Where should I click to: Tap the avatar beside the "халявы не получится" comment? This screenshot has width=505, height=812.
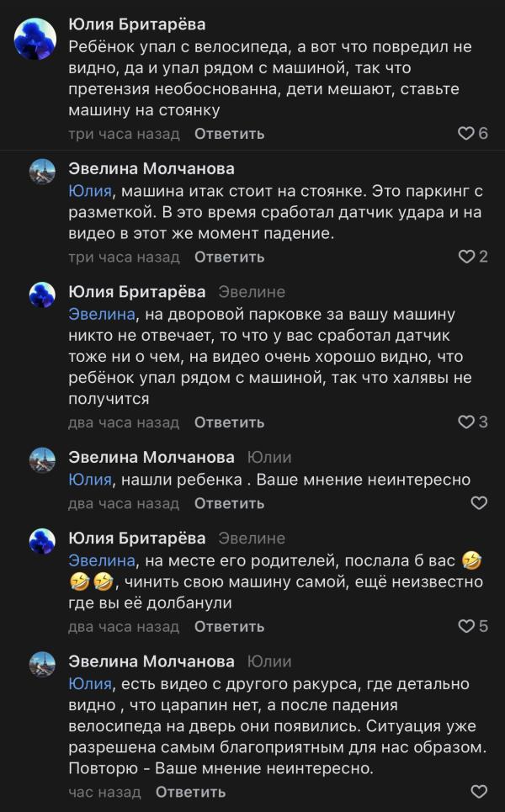(x=42, y=295)
